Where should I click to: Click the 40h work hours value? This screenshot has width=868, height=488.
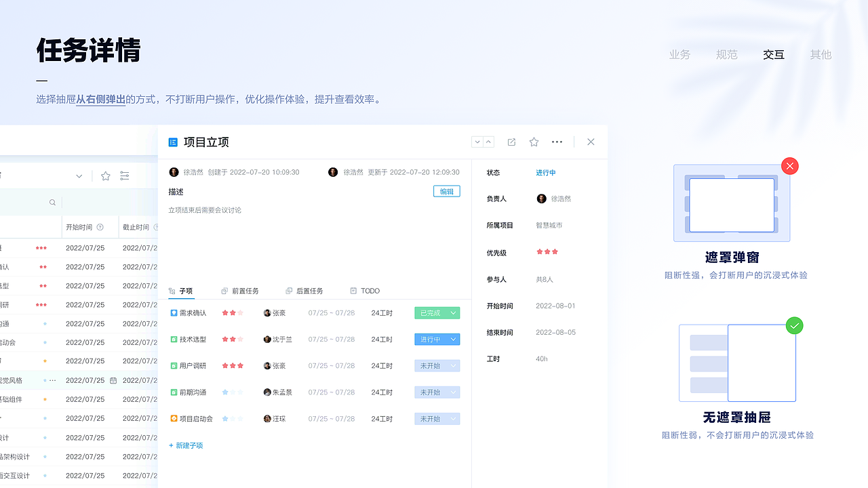click(541, 359)
